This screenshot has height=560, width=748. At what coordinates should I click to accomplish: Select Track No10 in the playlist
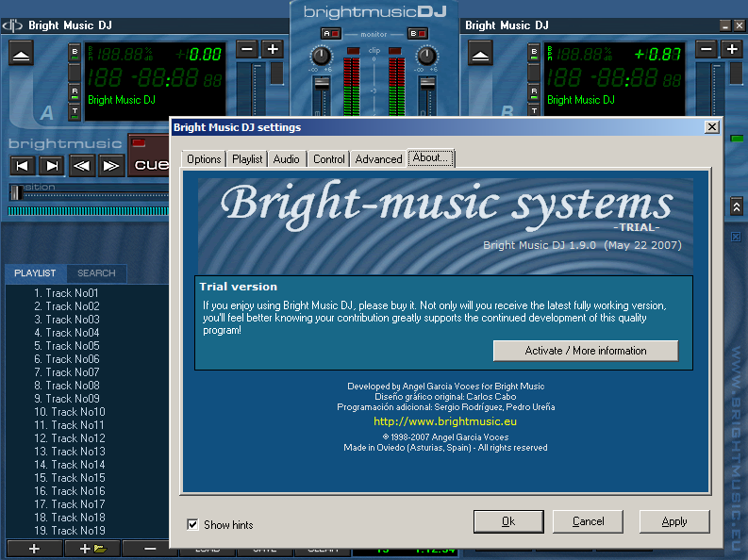70,412
